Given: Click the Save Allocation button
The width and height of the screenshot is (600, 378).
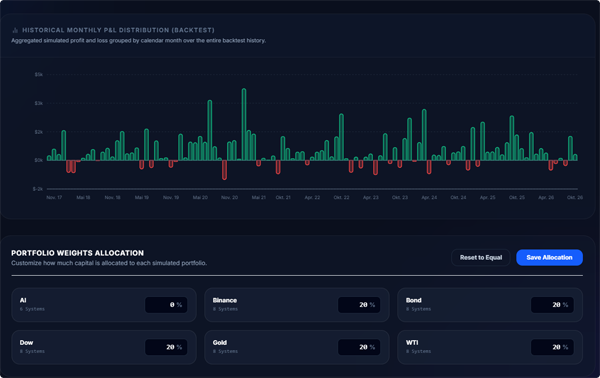Looking at the screenshot, I should [x=549, y=257].
